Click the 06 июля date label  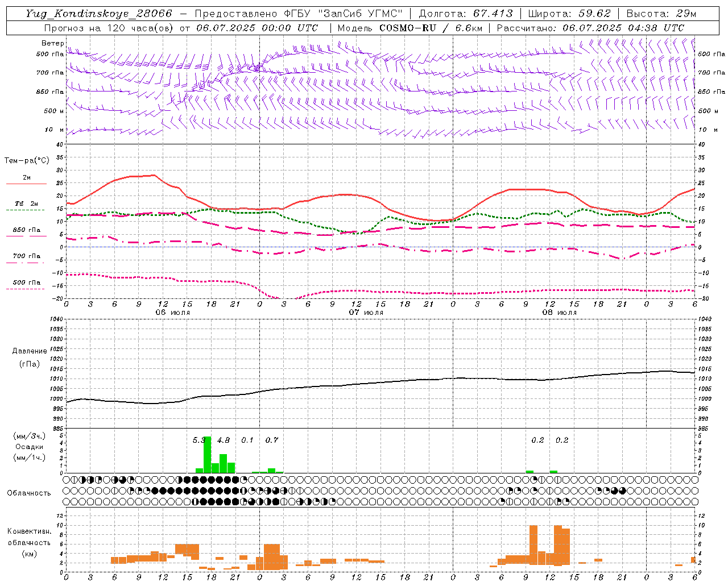(173, 313)
